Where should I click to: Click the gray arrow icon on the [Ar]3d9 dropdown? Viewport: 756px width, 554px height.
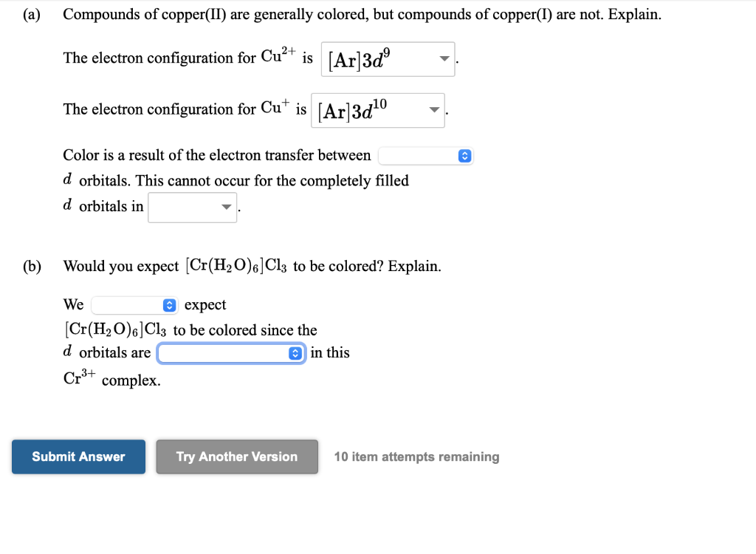click(444, 58)
